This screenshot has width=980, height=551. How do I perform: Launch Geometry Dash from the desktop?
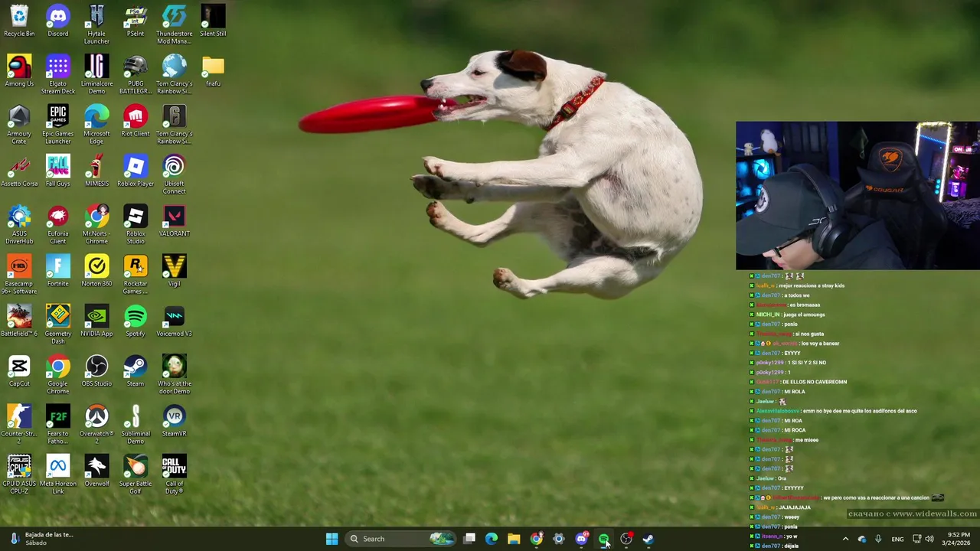(x=57, y=324)
